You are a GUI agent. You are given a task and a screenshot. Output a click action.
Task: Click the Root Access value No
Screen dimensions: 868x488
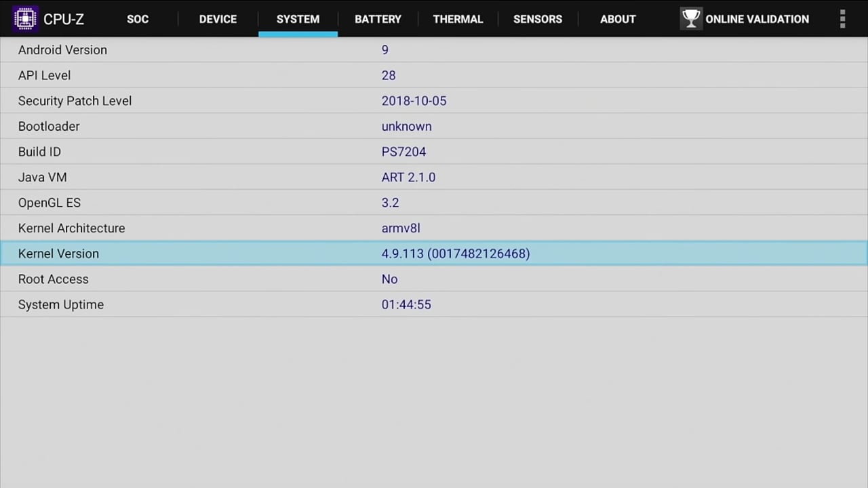[x=389, y=279]
